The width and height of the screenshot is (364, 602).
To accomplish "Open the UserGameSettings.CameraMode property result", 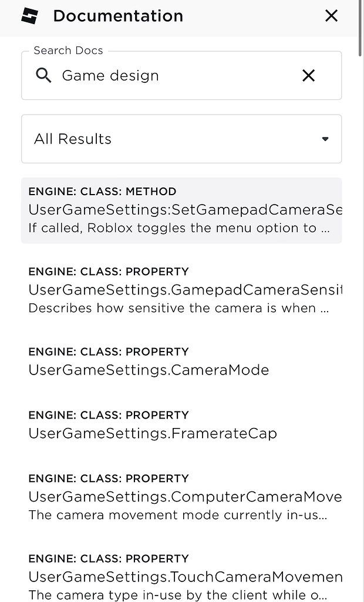I will 149,370.
